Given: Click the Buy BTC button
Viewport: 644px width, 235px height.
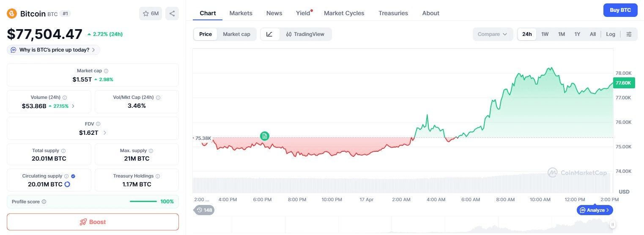Looking at the screenshot, I should (x=620, y=10).
